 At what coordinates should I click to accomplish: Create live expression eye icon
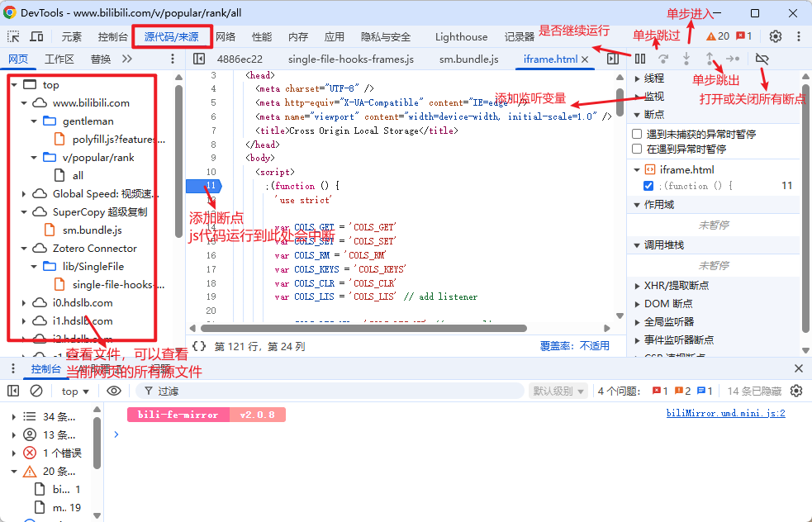tap(114, 391)
